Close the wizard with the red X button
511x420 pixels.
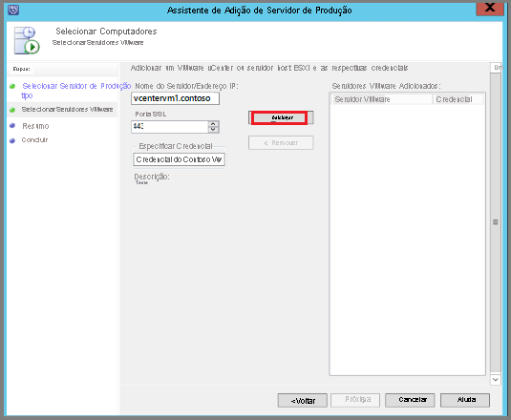click(489, 9)
